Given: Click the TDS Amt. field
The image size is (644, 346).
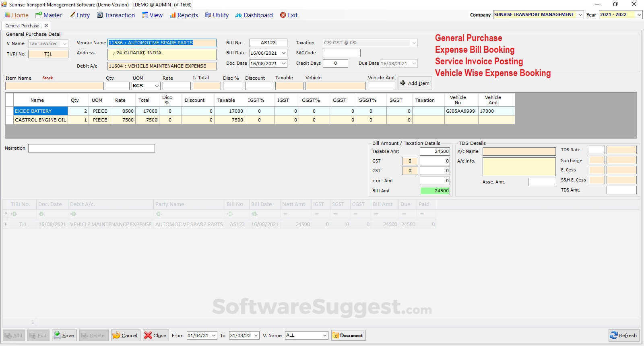Looking at the screenshot, I should tap(621, 190).
